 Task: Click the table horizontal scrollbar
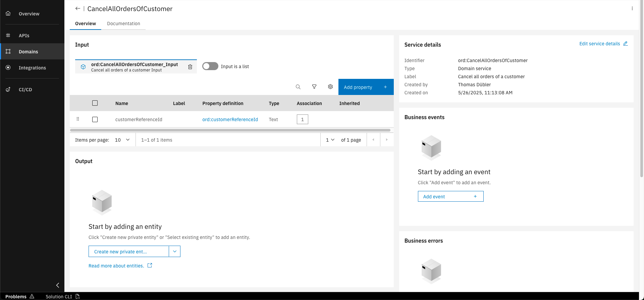(x=230, y=130)
